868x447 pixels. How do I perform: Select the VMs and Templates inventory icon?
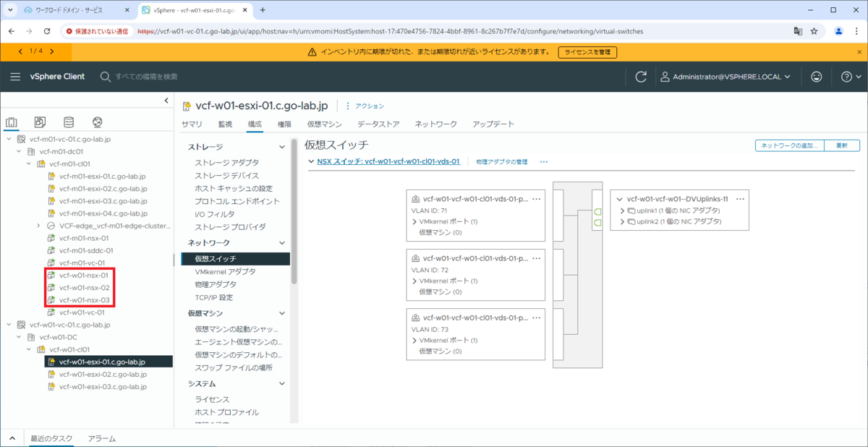click(x=41, y=122)
